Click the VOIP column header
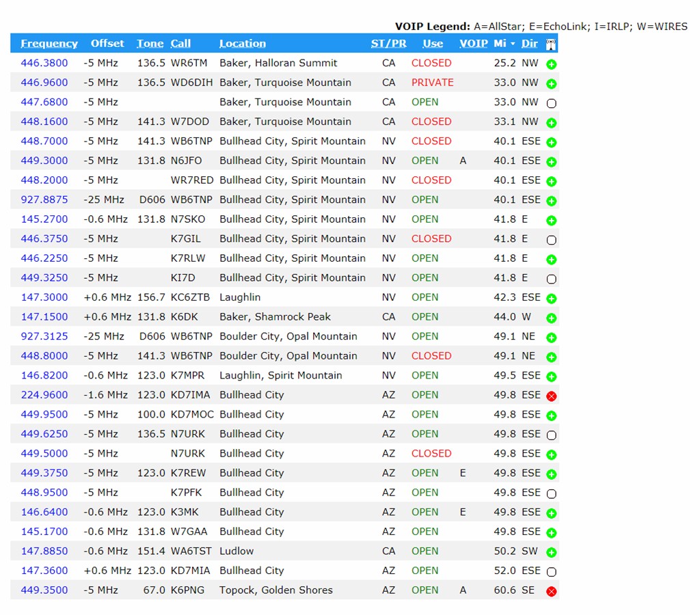 [x=473, y=44]
